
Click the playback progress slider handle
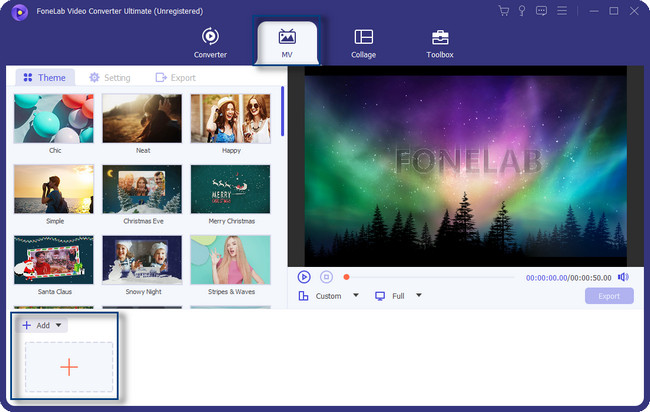click(346, 277)
